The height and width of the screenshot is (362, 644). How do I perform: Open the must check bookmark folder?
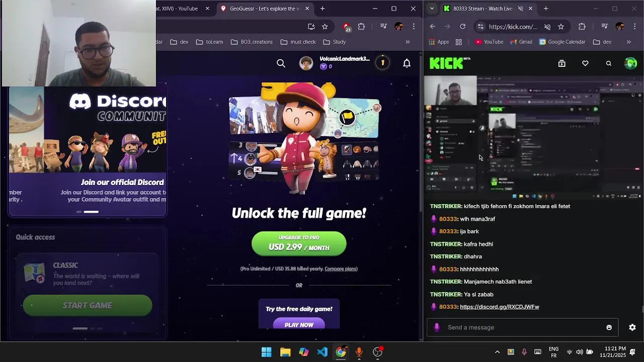(x=298, y=42)
